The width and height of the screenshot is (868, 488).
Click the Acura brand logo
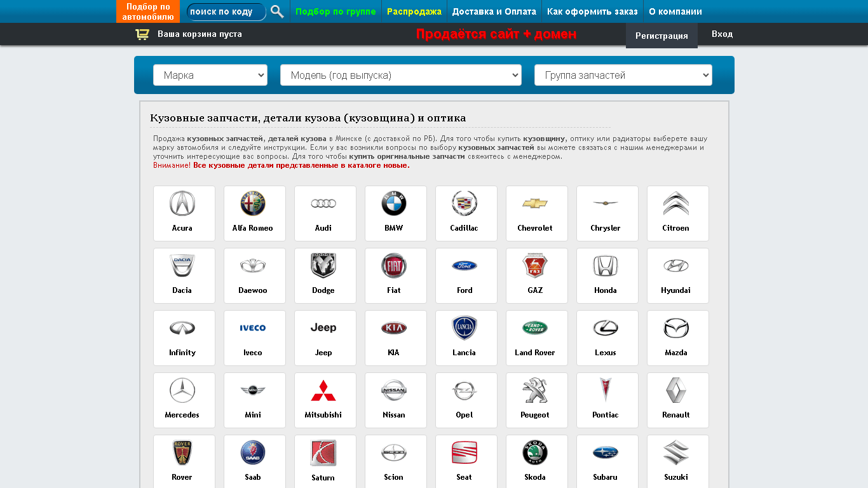click(182, 203)
